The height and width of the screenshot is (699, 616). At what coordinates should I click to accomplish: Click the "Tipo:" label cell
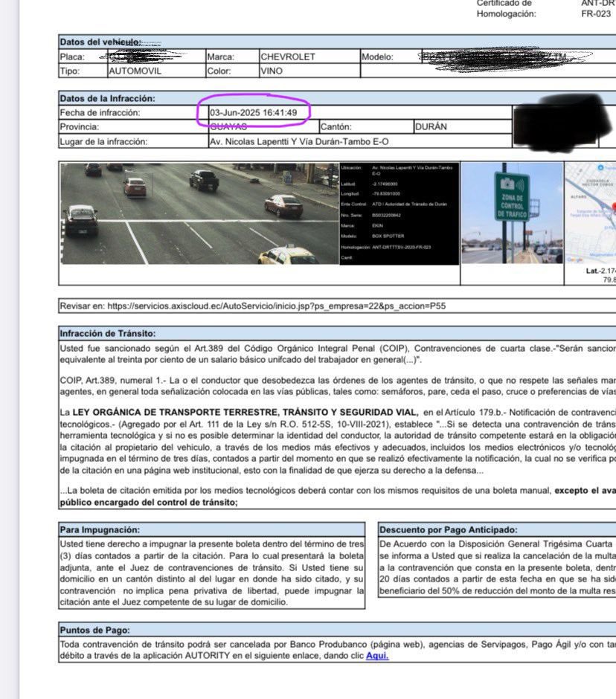83,71
